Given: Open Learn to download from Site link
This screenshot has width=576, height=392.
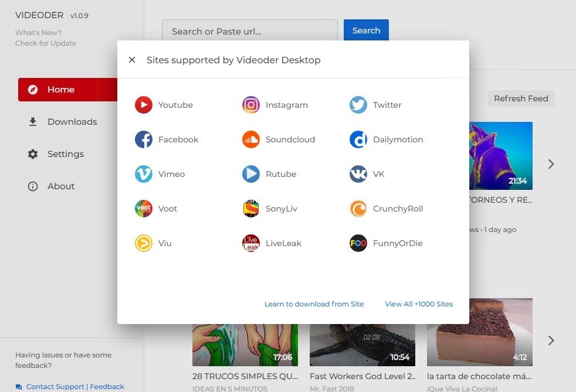Looking at the screenshot, I should click(x=314, y=304).
